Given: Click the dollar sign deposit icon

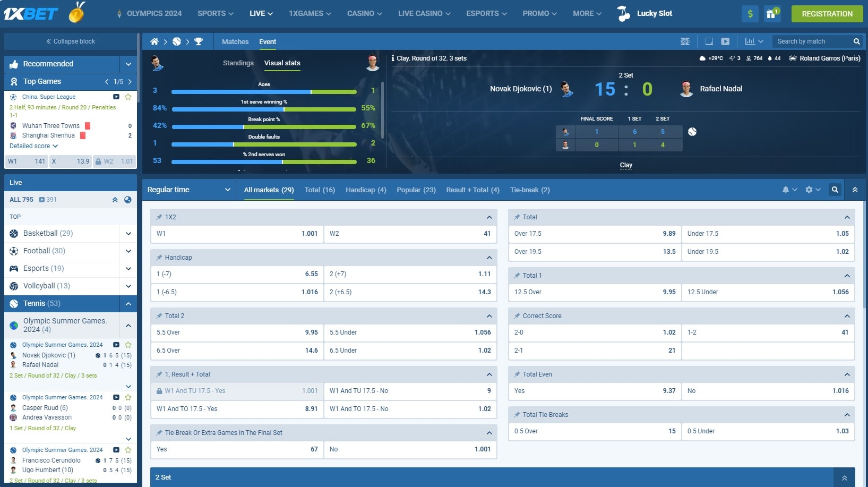Looking at the screenshot, I should 750,14.
